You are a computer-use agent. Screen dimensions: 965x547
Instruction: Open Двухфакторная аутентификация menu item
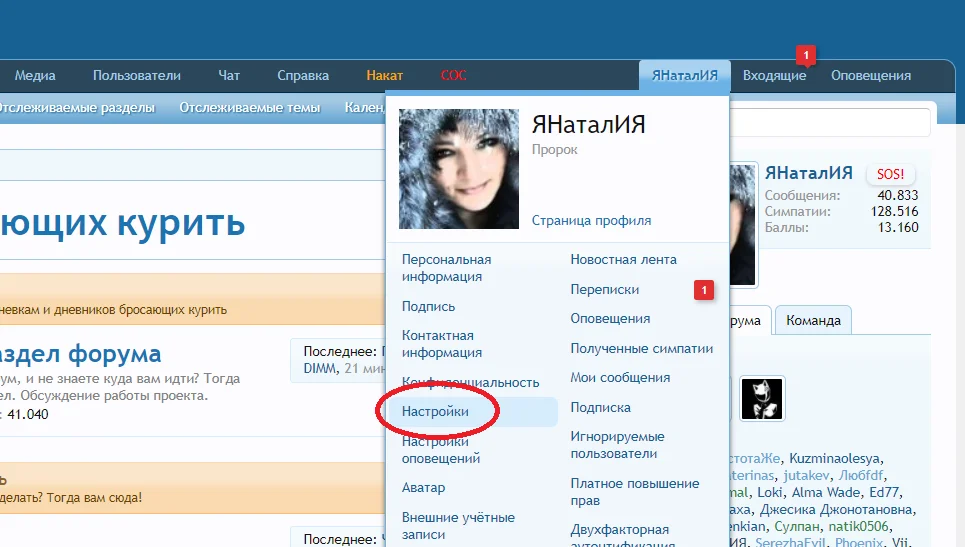622,535
